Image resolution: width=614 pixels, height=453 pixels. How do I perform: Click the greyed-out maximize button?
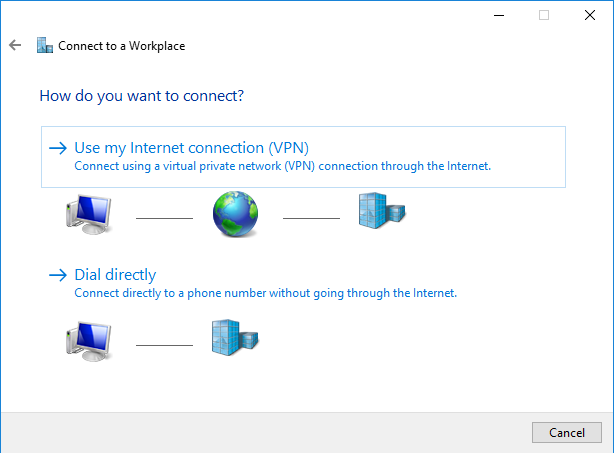[x=544, y=15]
